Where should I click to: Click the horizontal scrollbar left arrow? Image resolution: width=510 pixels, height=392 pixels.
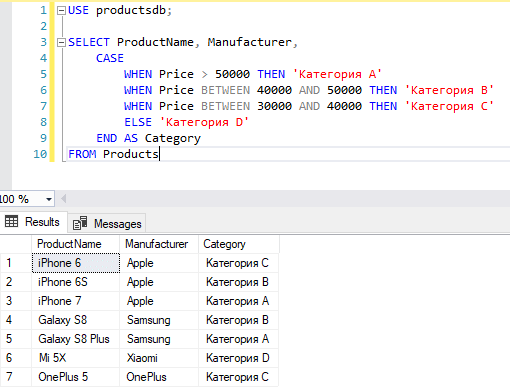[x=64, y=199]
